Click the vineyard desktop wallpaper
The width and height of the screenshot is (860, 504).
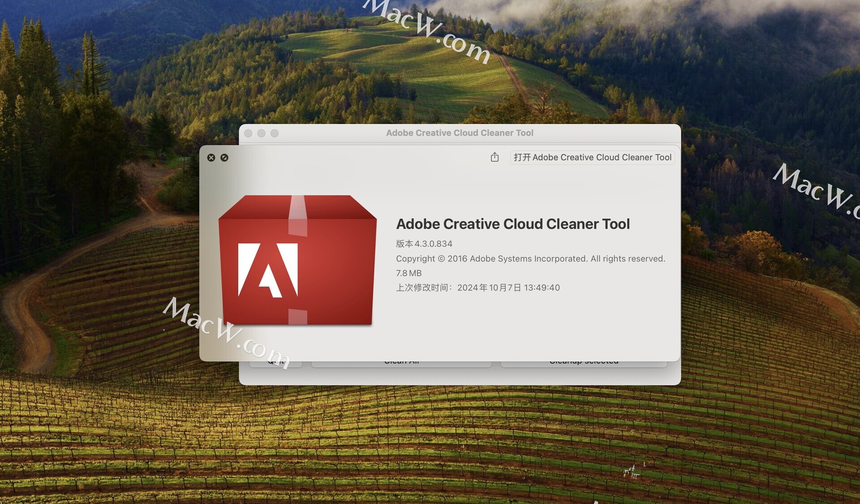point(430,443)
